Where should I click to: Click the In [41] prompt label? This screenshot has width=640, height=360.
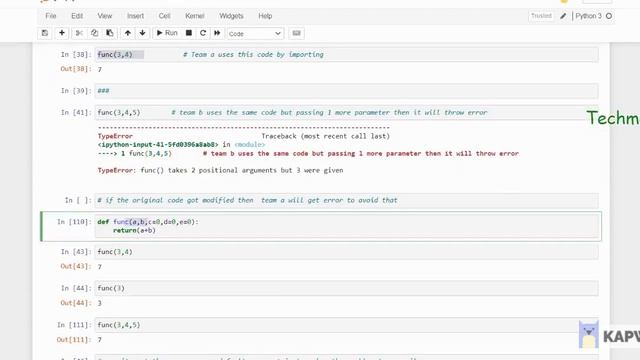pyautogui.click(x=76, y=112)
